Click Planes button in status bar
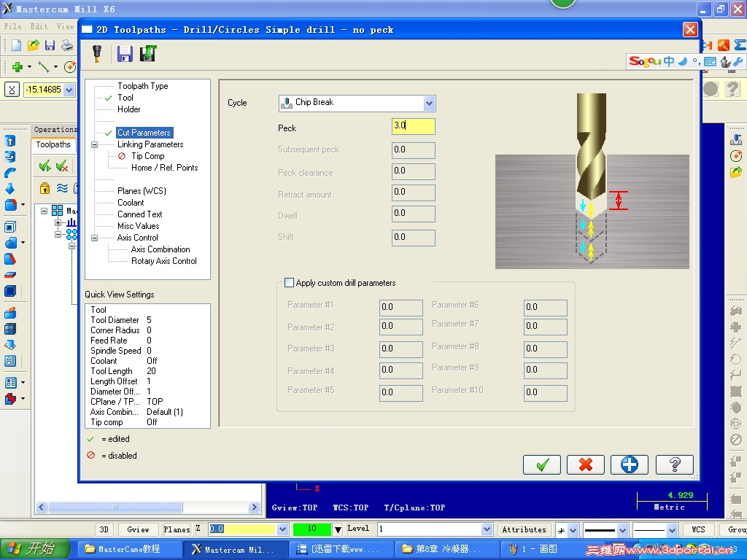747x560 pixels. point(177,529)
